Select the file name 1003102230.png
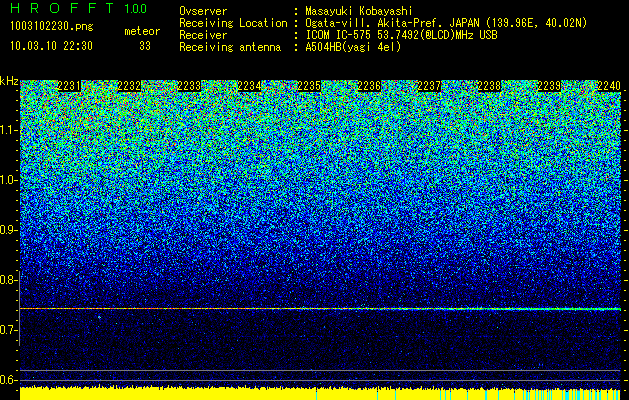The width and height of the screenshot is (629, 400). click(x=52, y=26)
